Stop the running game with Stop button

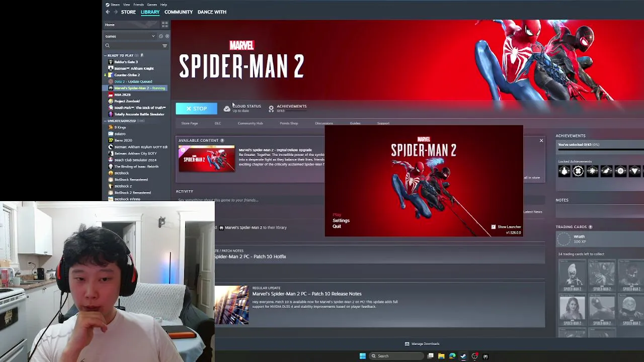pyautogui.click(x=196, y=109)
